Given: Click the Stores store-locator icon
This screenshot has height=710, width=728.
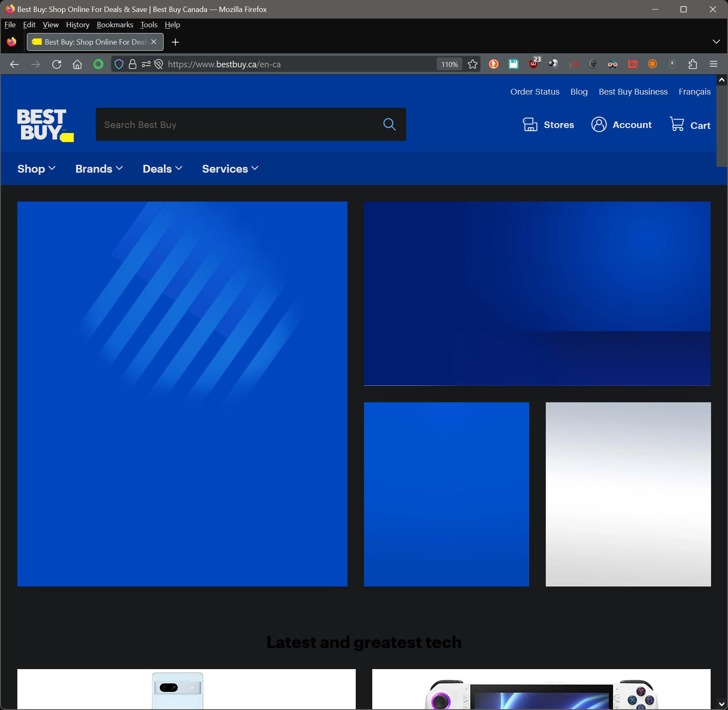Looking at the screenshot, I should (x=530, y=124).
